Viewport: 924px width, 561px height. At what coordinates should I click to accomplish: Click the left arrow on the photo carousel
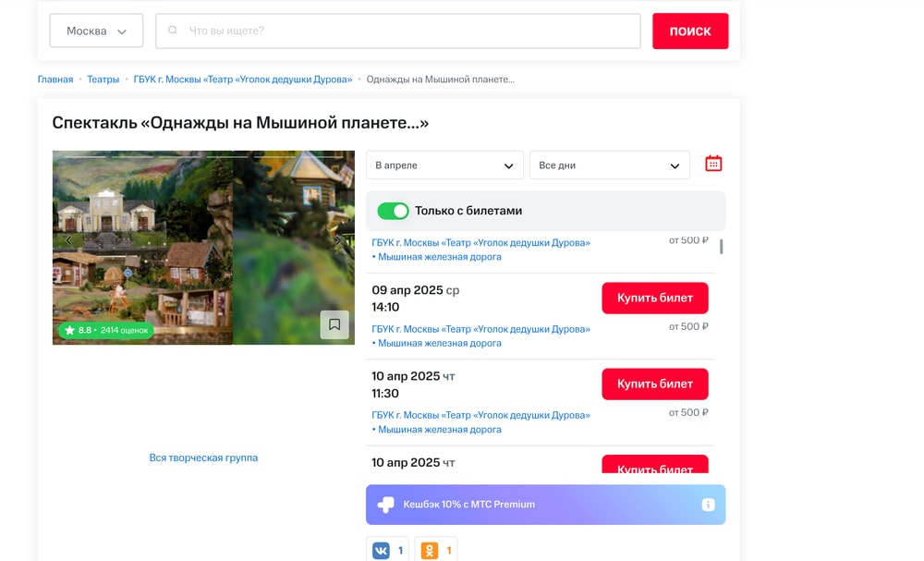[x=68, y=239]
